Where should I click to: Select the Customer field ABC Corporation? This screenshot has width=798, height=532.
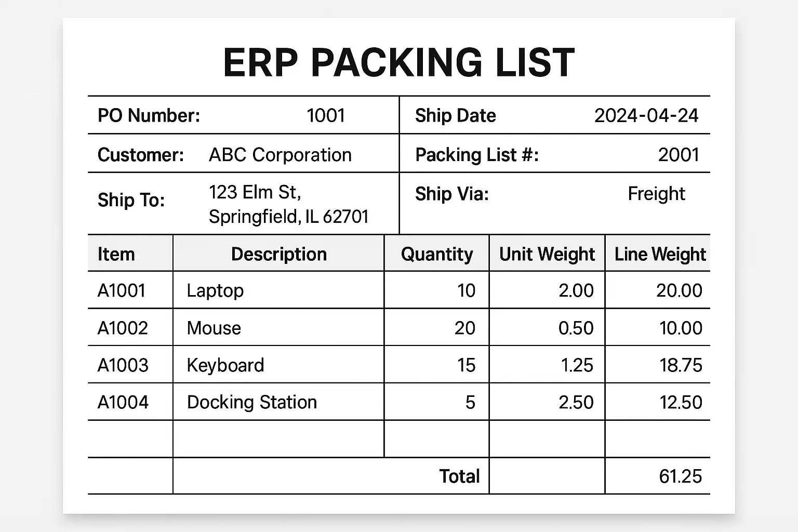(x=280, y=155)
